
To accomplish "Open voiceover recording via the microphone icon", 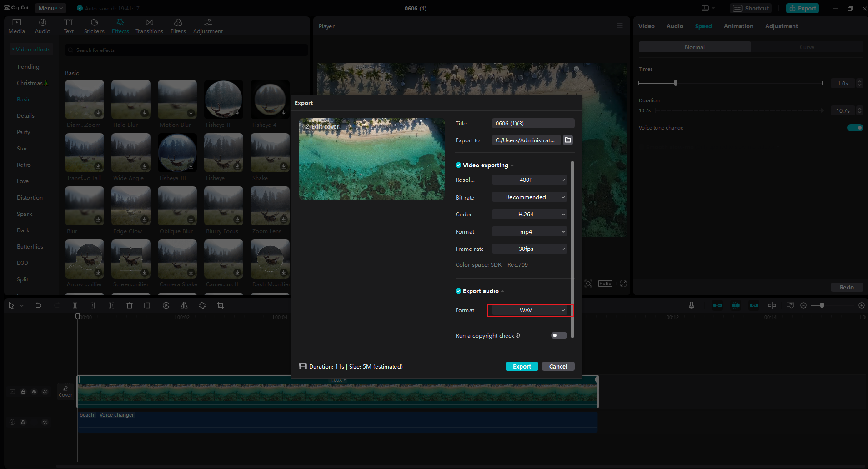I will 692,305.
